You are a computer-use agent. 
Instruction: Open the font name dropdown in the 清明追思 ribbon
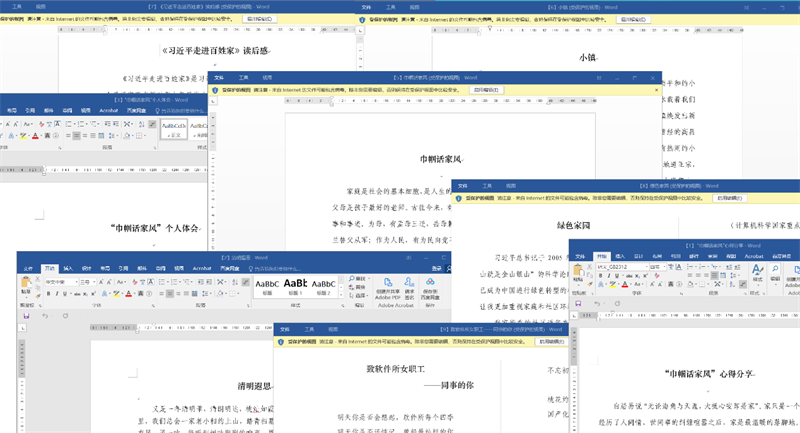coord(74,282)
